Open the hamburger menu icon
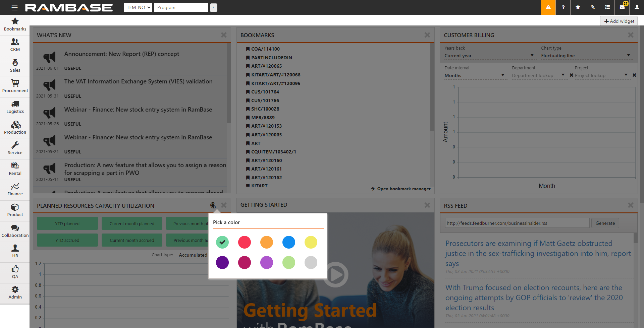Screen dimensions: 644x328 pyautogui.click(x=14, y=7)
